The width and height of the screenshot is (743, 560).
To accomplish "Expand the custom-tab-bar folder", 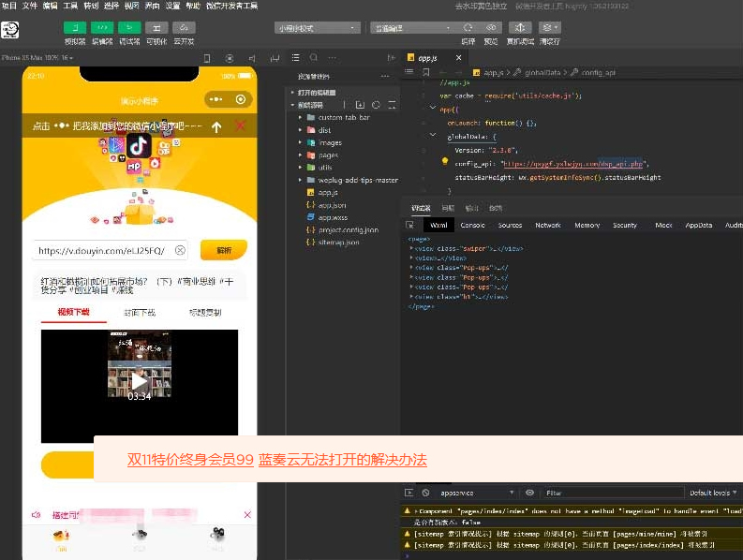I will (343, 117).
